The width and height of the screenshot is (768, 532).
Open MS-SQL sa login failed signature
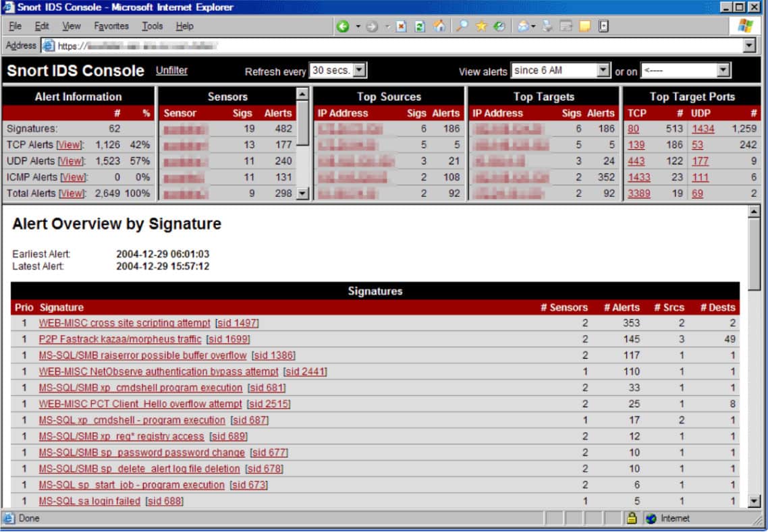90,501
